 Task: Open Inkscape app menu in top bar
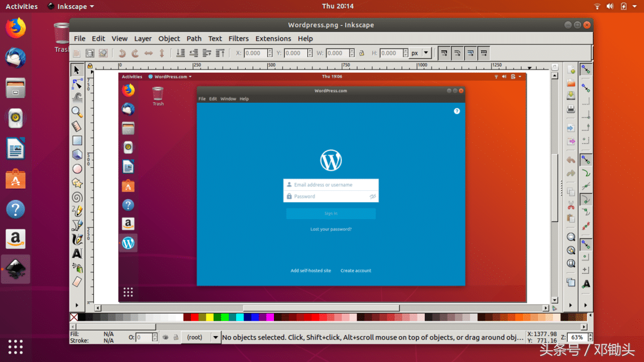tap(71, 6)
